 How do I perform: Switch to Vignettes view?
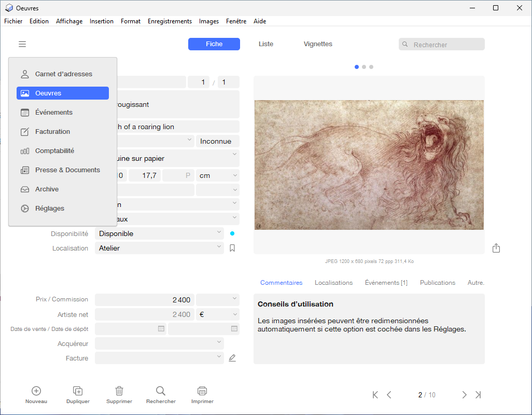(318, 44)
